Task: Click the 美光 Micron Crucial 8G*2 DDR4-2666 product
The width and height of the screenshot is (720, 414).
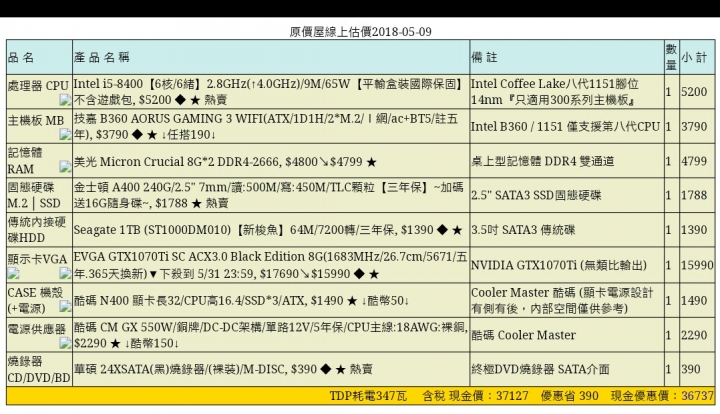Action: tap(225, 162)
